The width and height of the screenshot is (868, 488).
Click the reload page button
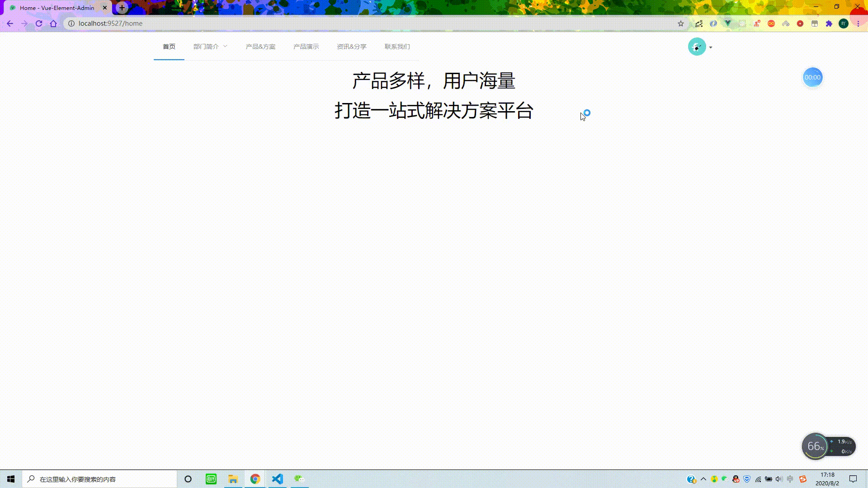coord(39,23)
